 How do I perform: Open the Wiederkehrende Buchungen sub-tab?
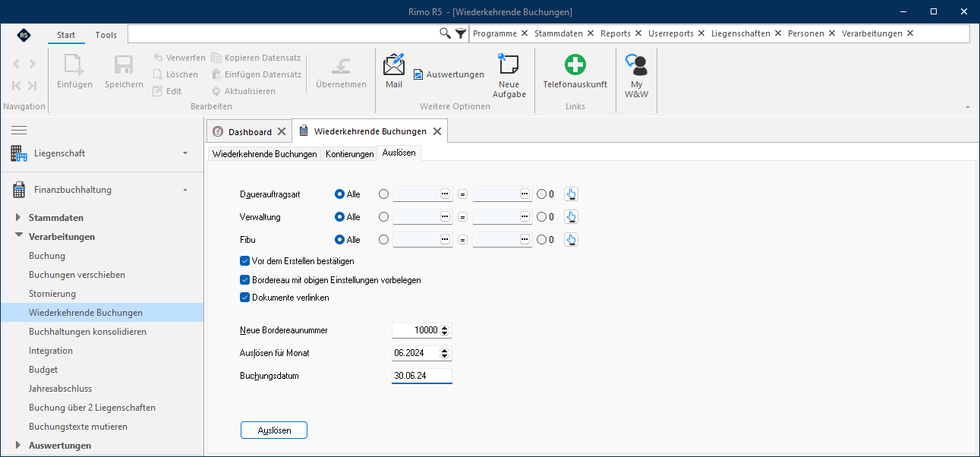(265, 154)
